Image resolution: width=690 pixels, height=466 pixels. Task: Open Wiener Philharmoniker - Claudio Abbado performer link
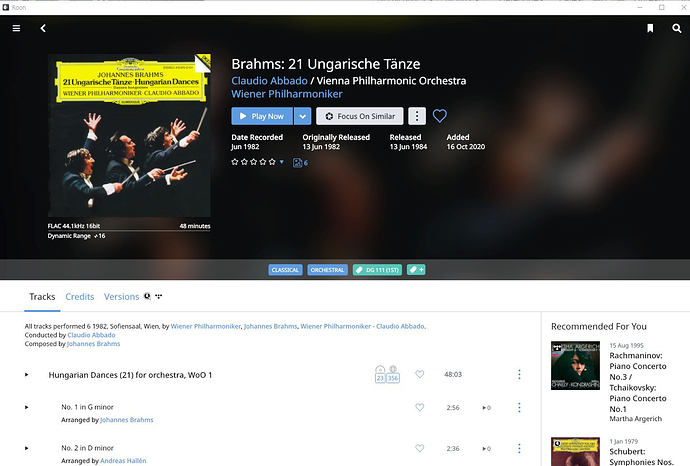(x=363, y=326)
